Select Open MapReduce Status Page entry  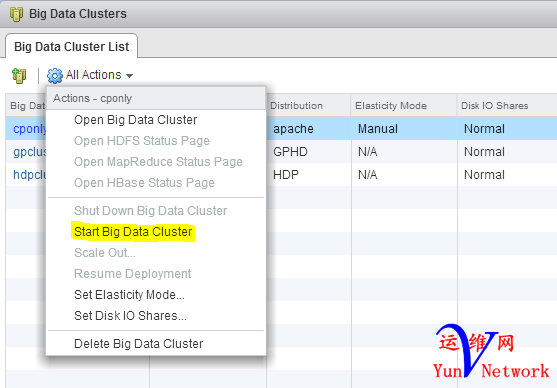(x=158, y=162)
